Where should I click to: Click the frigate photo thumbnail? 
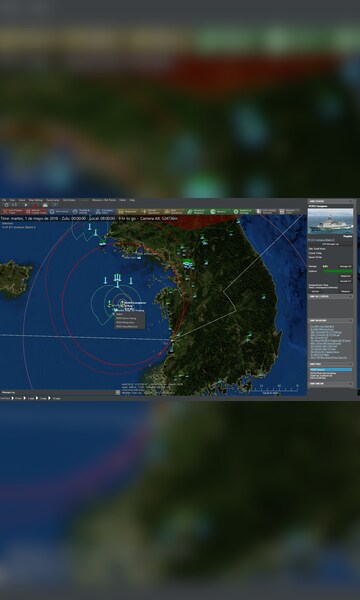[x=331, y=221]
